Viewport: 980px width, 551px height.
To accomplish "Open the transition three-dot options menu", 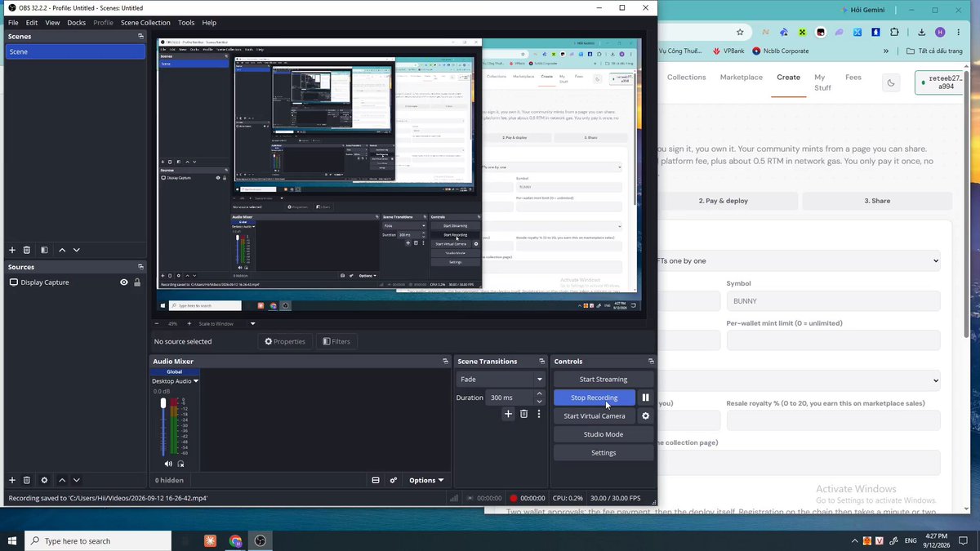I will click(538, 414).
